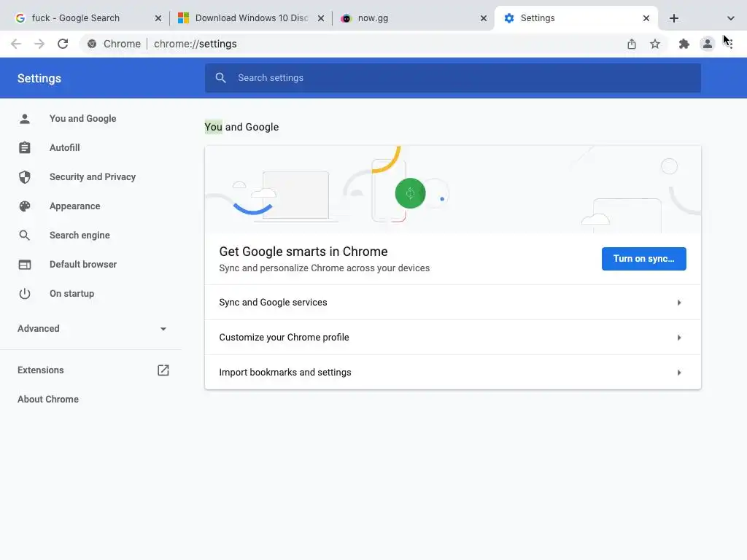Open On startup settings
Viewport: 747px width, 560px height.
click(72, 294)
